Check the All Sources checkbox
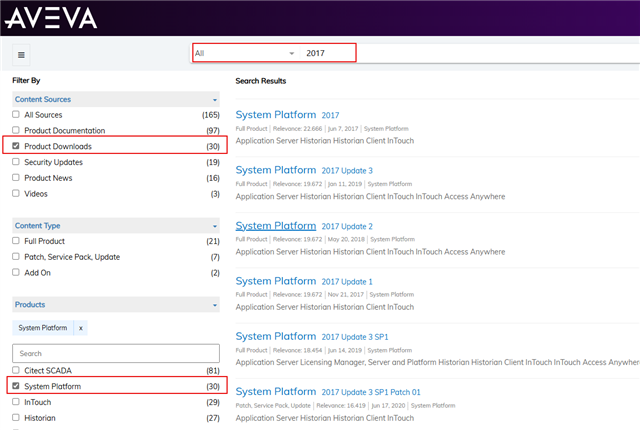Viewport: 640px width, 430px height. (x=16, y=114)
